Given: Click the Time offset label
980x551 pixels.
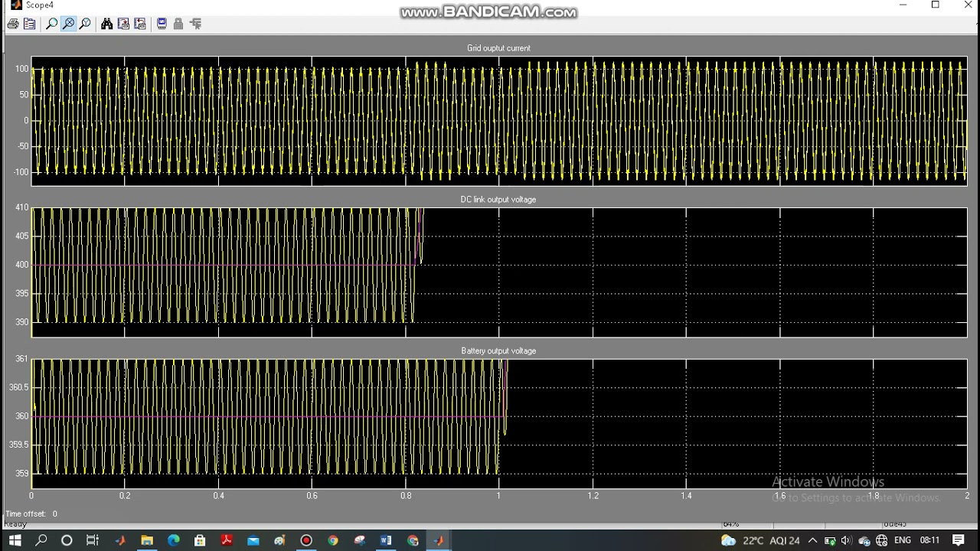Looking at the screenshot, I should point(26,514).
